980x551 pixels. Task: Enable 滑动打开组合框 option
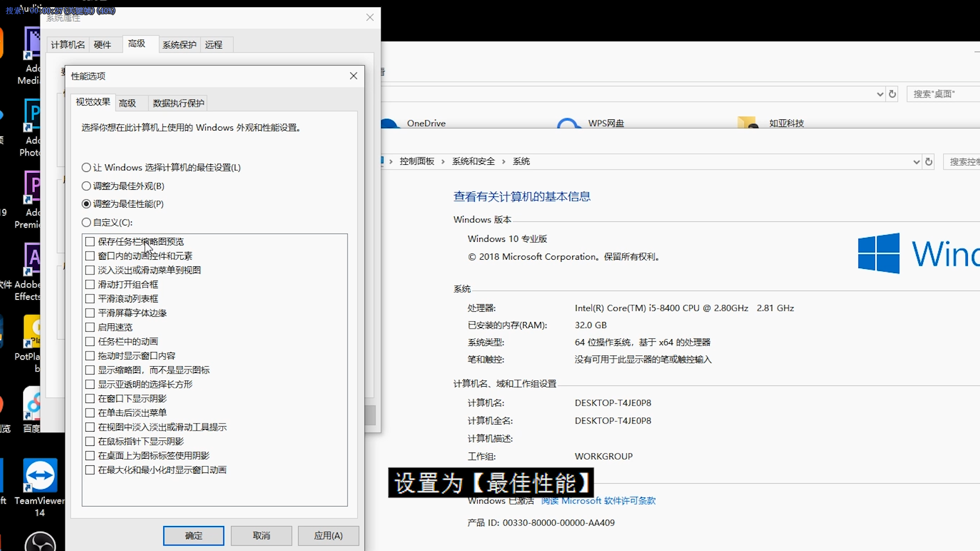pyautogui.click(x=90, y=284)
